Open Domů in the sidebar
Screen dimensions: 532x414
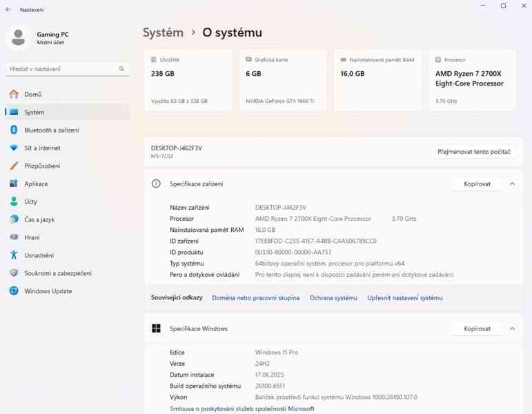click(67, 94)
